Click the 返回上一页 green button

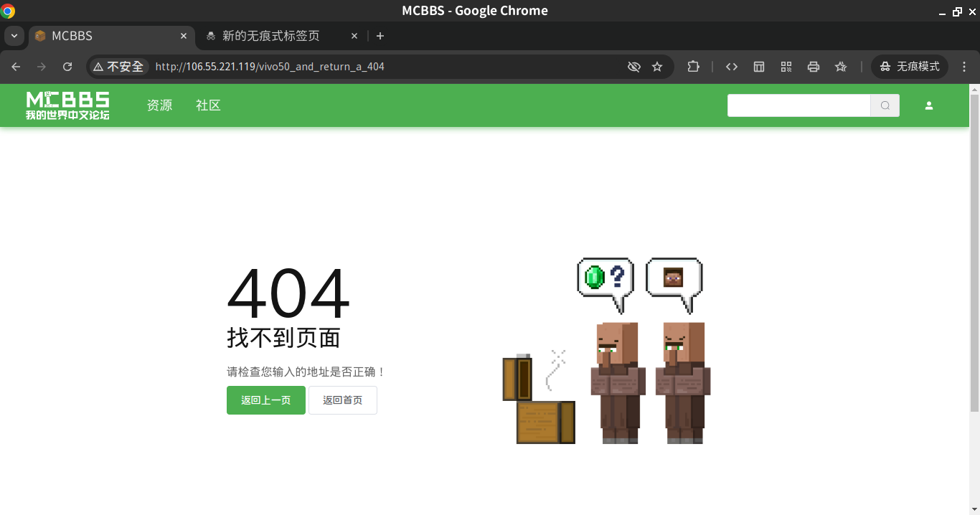[266, 400]
